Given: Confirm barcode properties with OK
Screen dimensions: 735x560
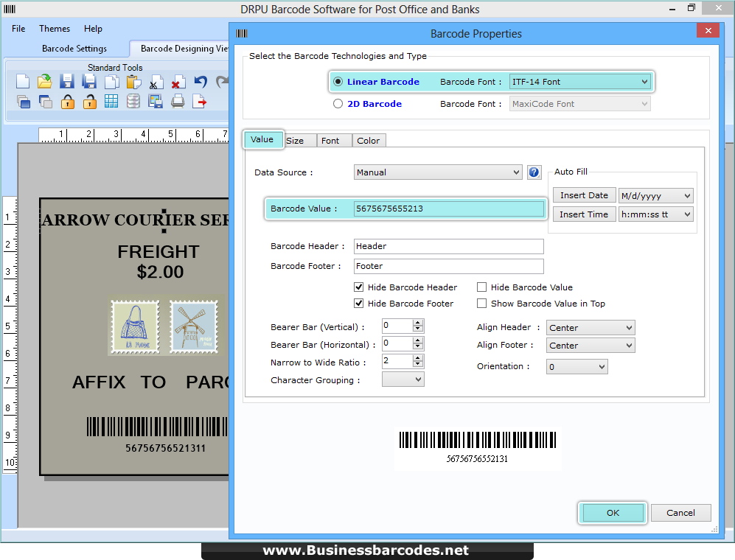Looking at the screenshot, I should point(612,513).
